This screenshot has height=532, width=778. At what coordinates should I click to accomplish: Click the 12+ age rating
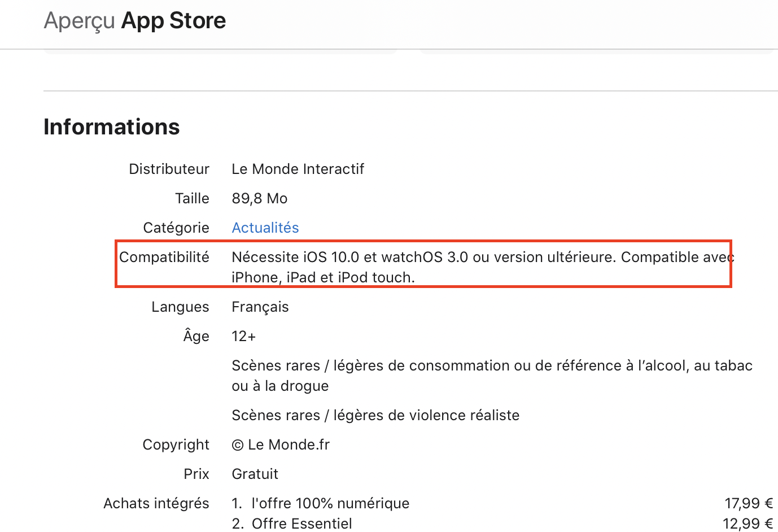pyautogui.click(x=244, y=336)
